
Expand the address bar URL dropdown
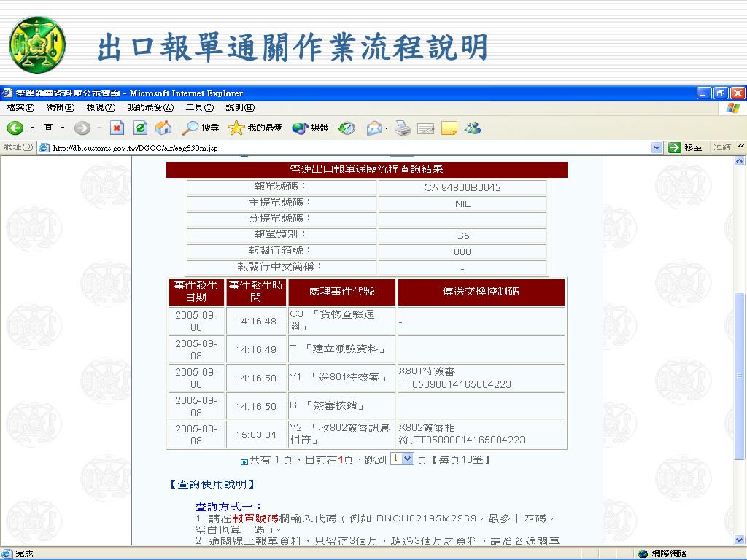click(x=657, y=148)
